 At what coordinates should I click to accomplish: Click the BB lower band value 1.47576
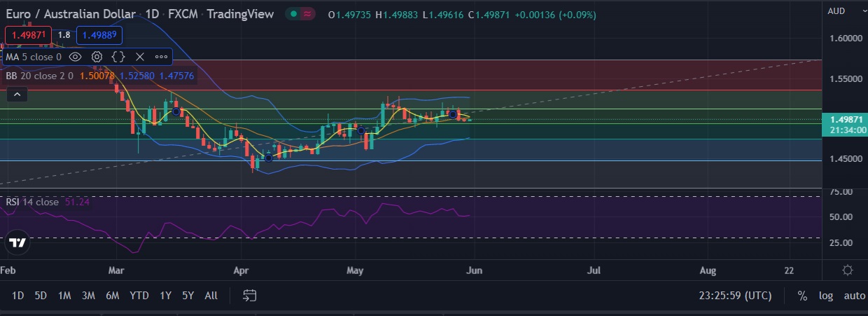[176, 76]
